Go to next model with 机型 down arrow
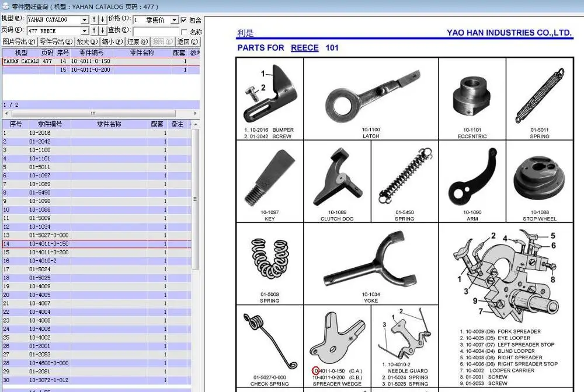Image resolution: width=584 pixels, height=392 pixels. (x=102, y=19)
